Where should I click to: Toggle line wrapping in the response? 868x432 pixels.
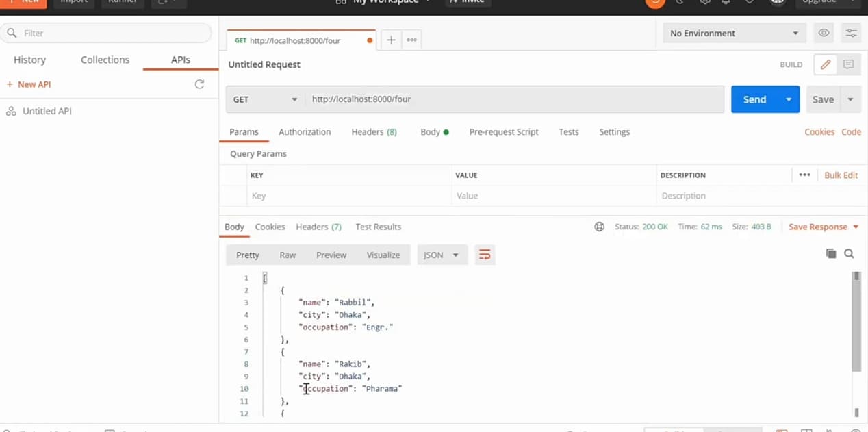pyautogui.click(x=485, y=255)
